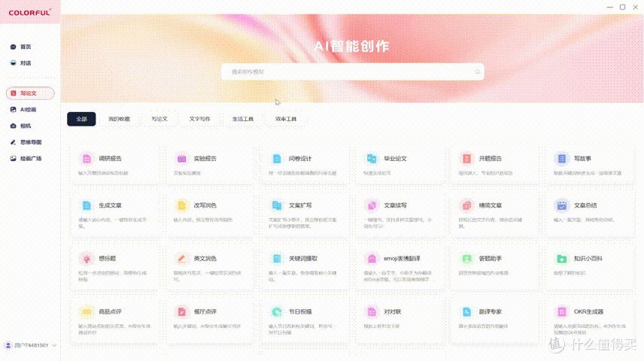Screen dimensions: 644x361
Task: Choose the 节日祝福 card icon
Action: click(277, 312)
